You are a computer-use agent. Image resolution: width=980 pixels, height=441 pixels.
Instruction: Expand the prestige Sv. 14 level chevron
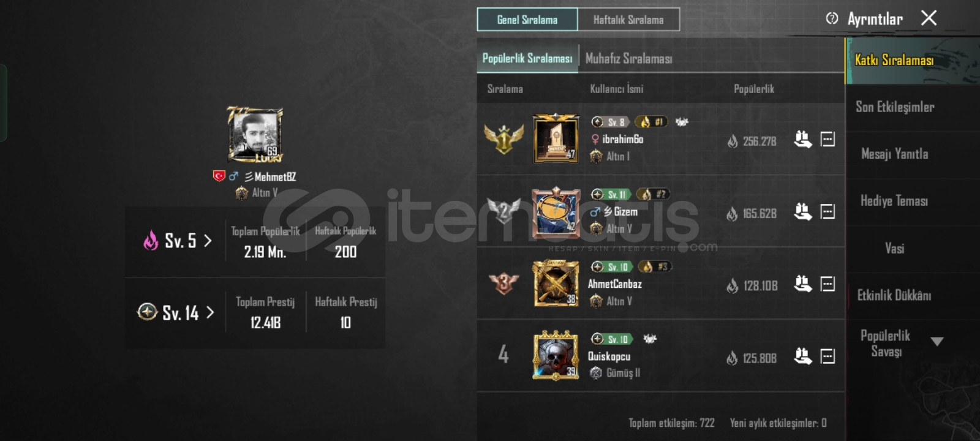click(x=210, y=313)
